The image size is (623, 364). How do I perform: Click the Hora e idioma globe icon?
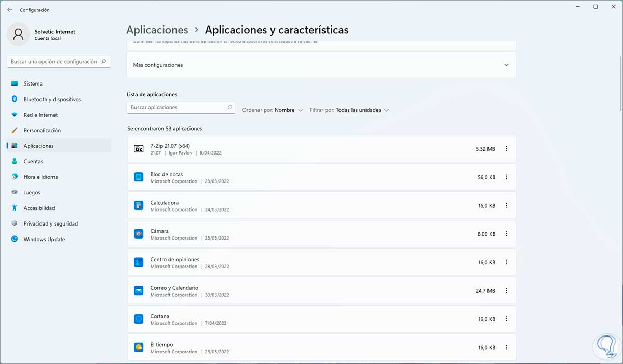pyautogui.click(x=14, y=177)
